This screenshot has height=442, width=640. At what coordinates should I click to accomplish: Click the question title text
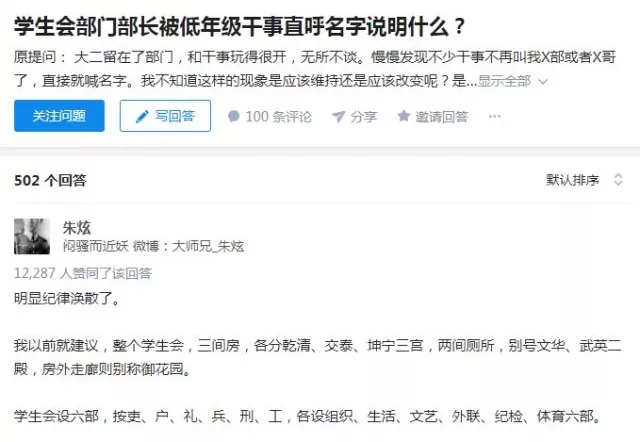[x=240, y=27]
